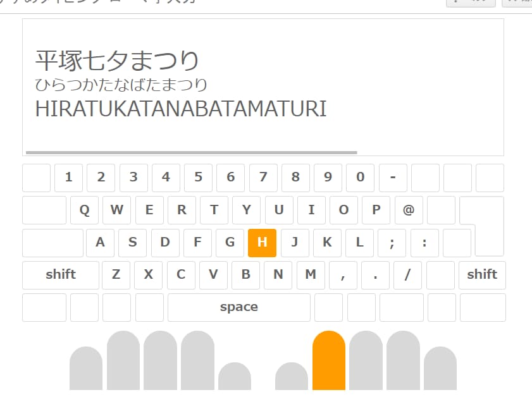Click the number 9 key
The width and height of the screenshot is (532, 409).
(x=328, y=178)
